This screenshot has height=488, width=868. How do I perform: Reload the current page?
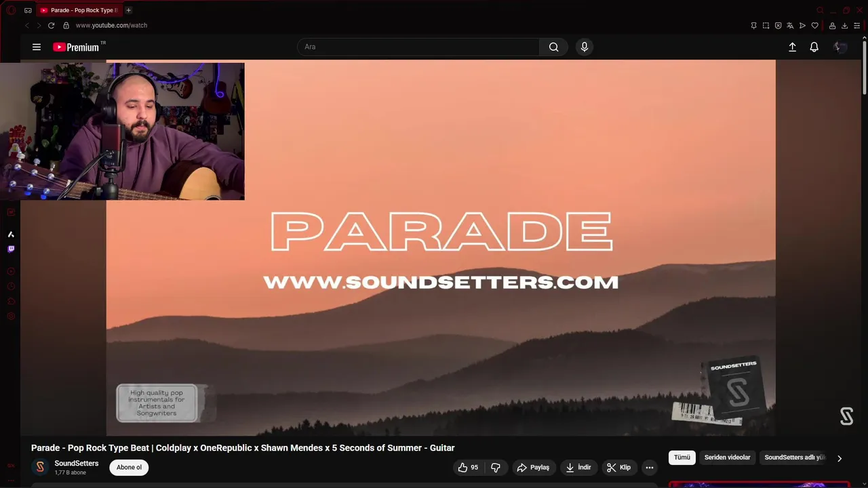click(51, 26)
